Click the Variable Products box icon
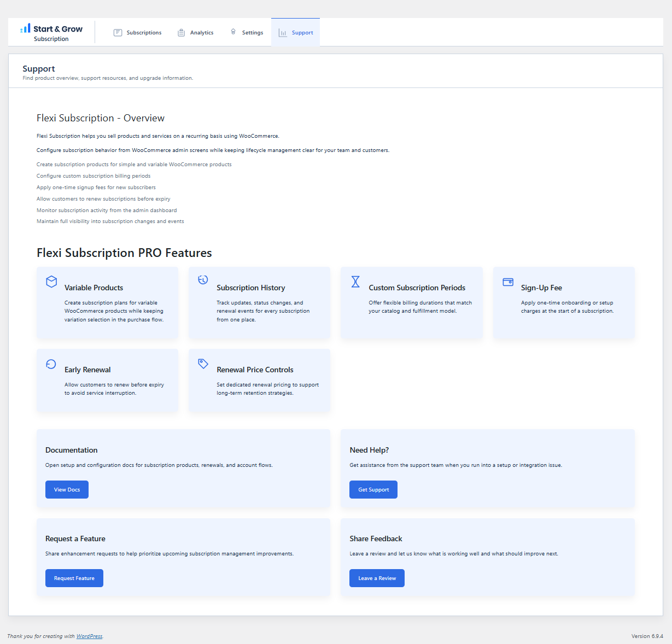 tap(51, 282)
